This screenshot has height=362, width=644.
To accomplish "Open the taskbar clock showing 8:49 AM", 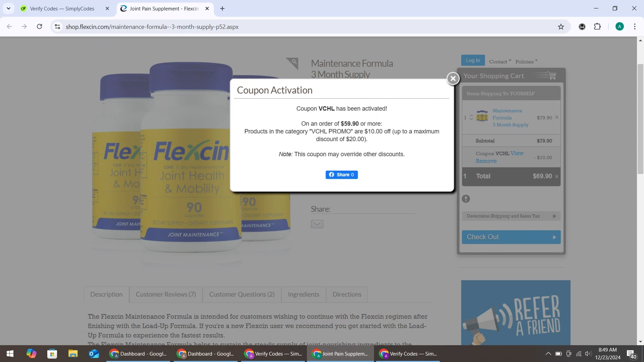I will click(x=608, y=354).
